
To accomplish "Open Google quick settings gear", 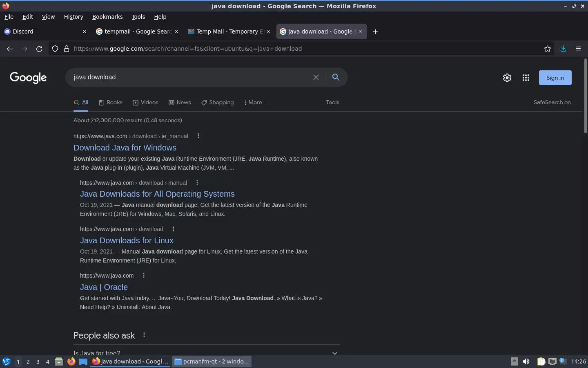I will (507, 78).
